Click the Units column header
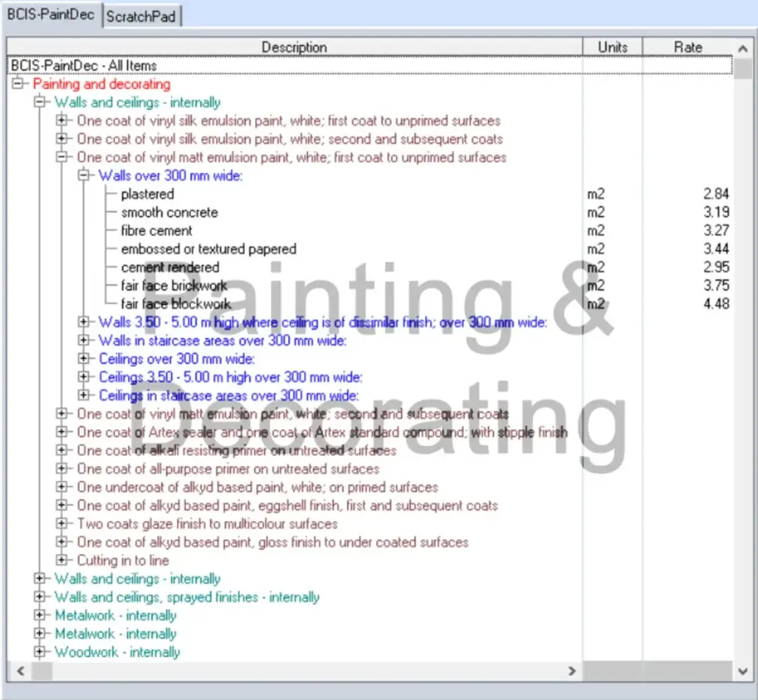The width and height of the screenshot is (758, 700). click(x=612, y=47)
